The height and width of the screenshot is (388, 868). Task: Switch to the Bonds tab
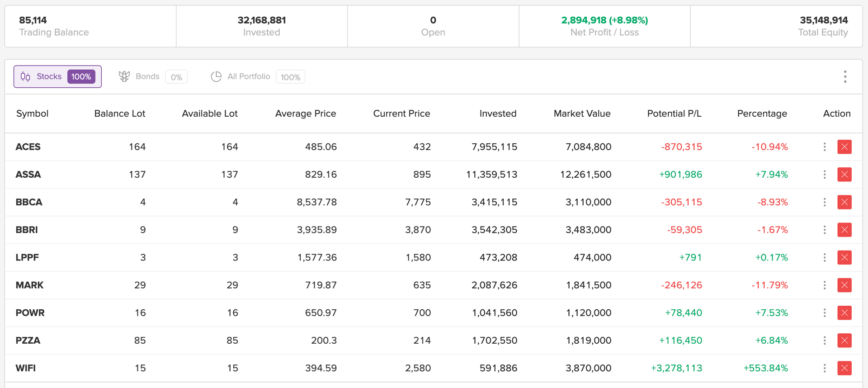tap(153, 76)
